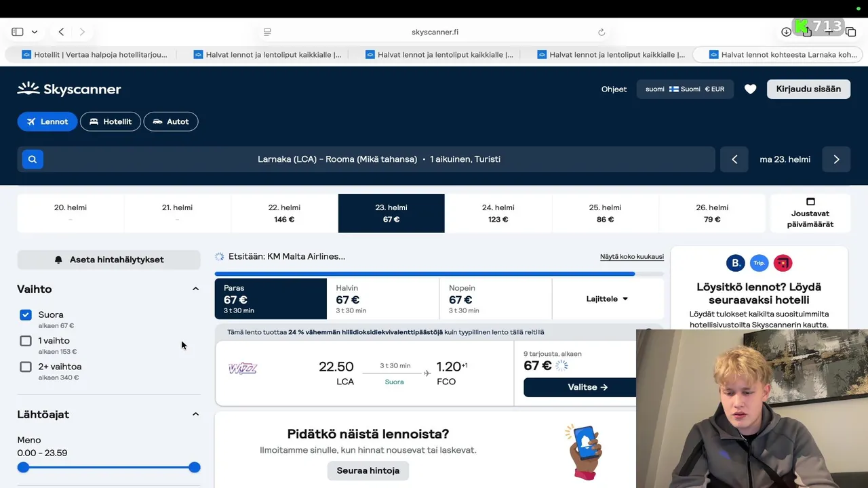
Task: Click the Wizz Air airline logo
Action: [243, 369]
